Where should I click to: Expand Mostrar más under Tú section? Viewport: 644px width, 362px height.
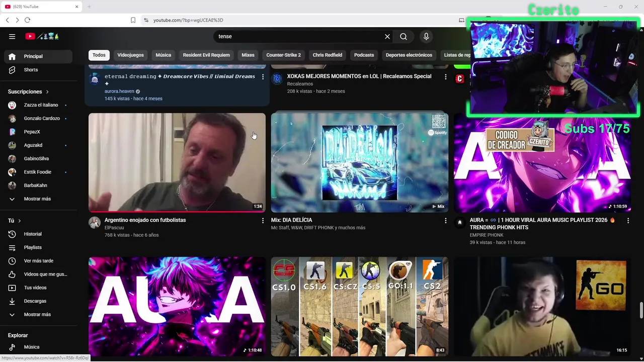38,314
